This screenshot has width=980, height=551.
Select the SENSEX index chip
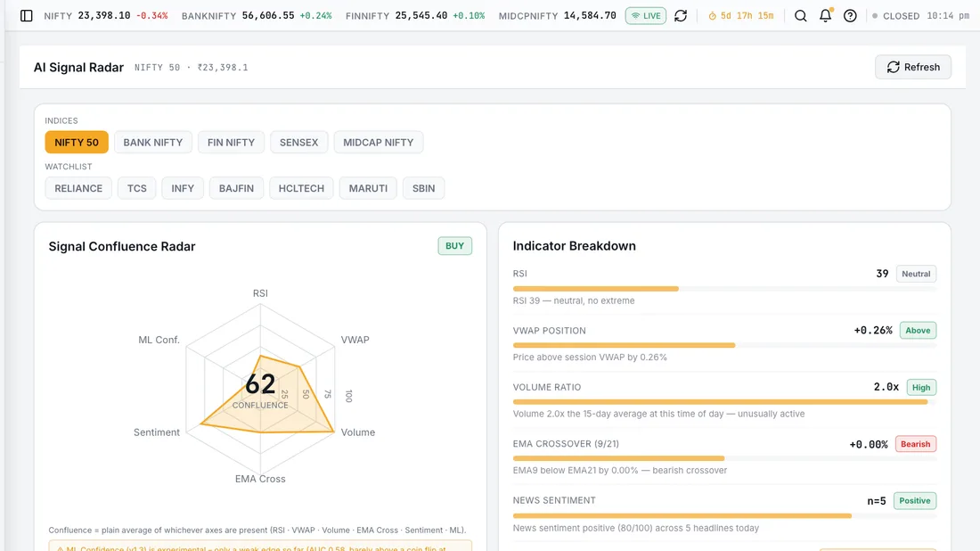point(298,142)
